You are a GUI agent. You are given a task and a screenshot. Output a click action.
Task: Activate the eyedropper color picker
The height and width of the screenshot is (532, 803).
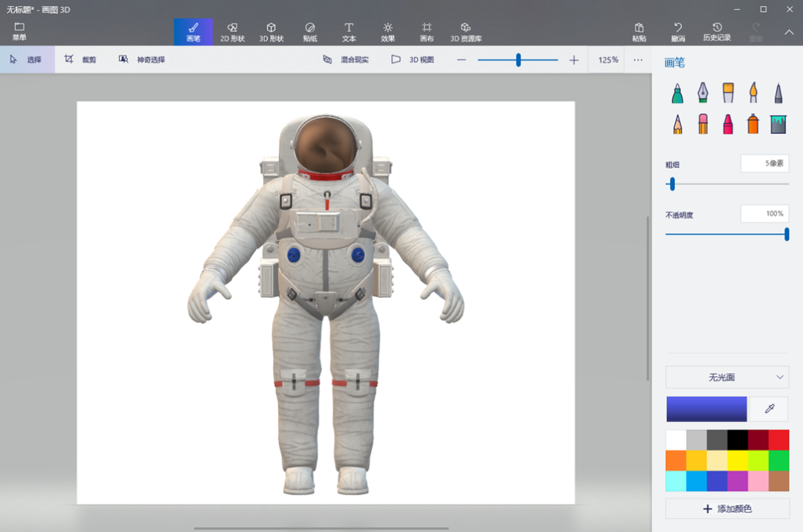[769, 409]
